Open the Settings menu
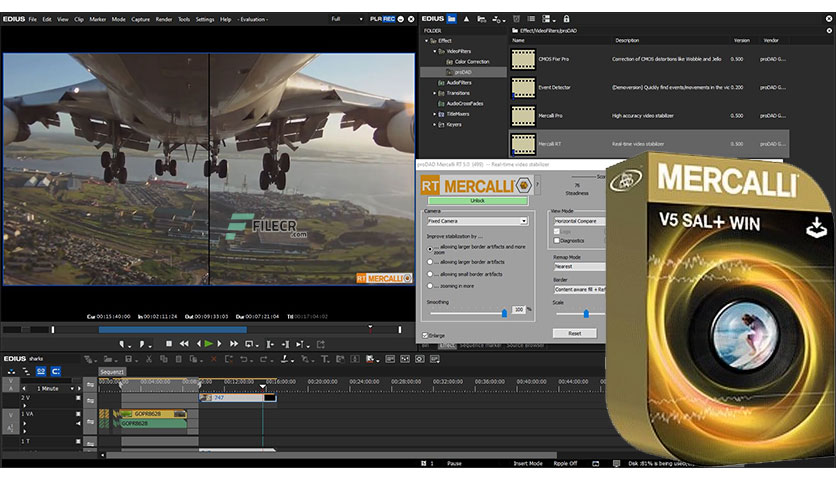 pos(205,19)
